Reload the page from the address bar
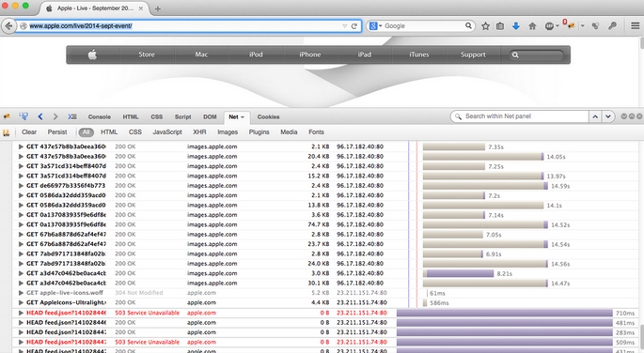The width and height of the screenshot is (644, 353). (354, 26)
